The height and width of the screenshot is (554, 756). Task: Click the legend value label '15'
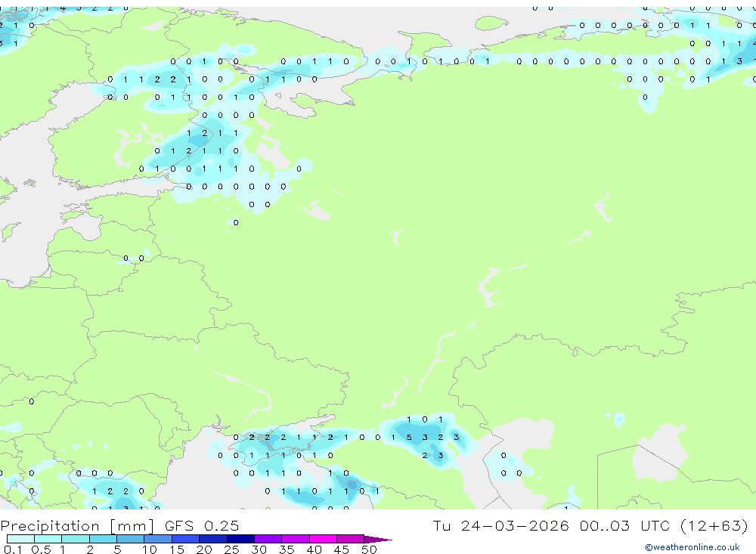[x=177, y=549]
